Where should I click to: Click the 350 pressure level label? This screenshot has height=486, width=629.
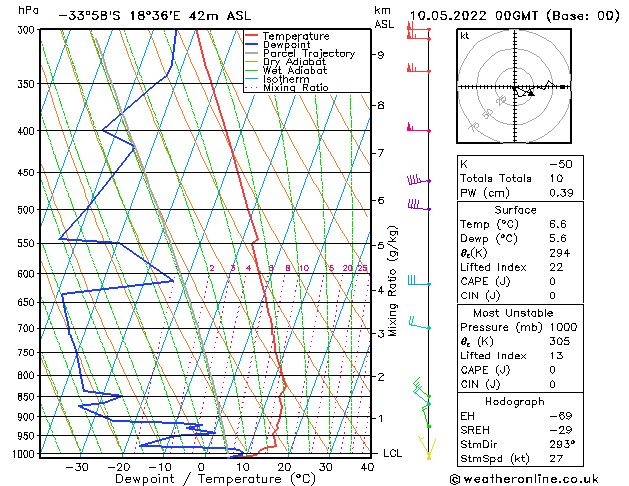pyautogui.click(x=28, y=84)
